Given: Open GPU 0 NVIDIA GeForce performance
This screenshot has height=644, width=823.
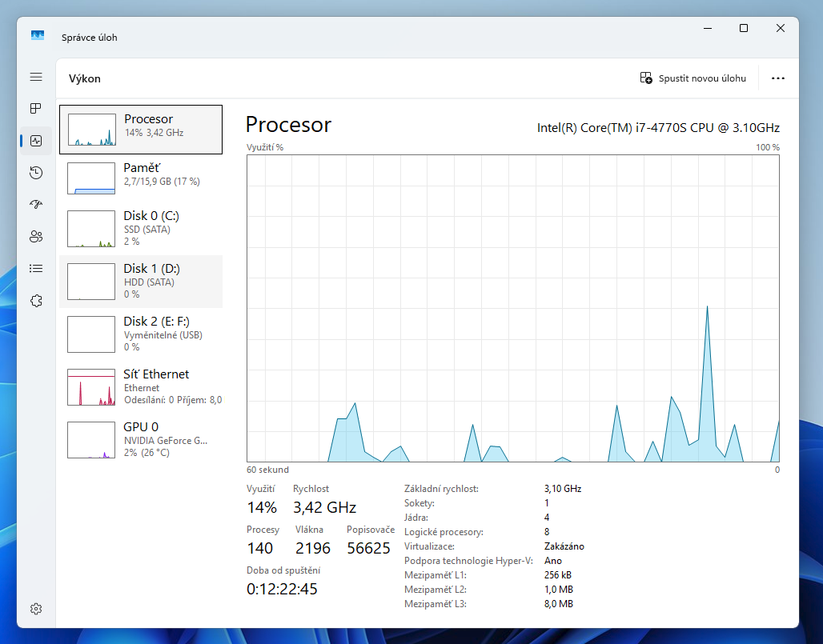Looking at the screenshot, I should tap(141, 440).
